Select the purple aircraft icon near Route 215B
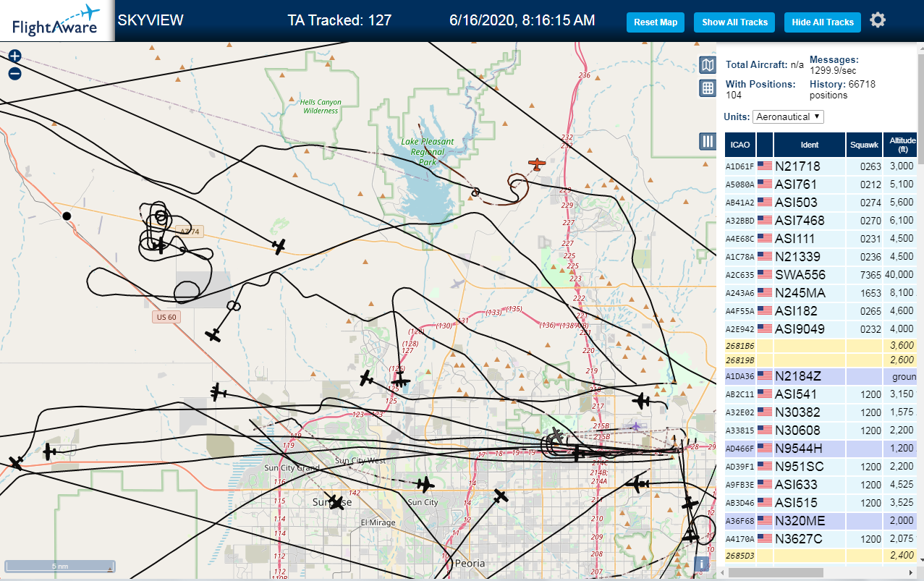 pos(635,425)
